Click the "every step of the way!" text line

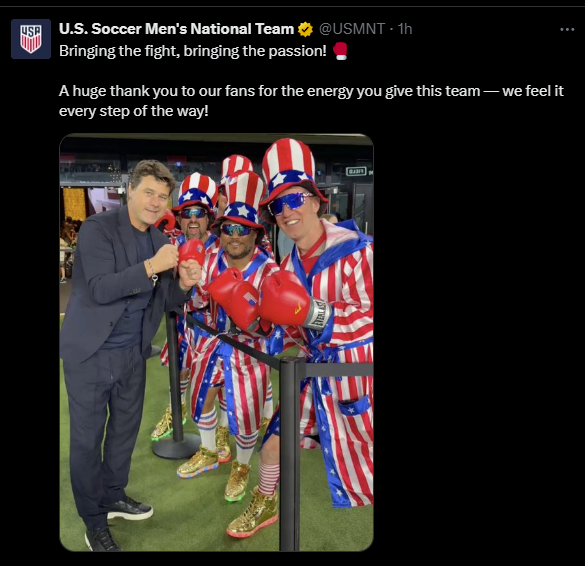point(134,111)
